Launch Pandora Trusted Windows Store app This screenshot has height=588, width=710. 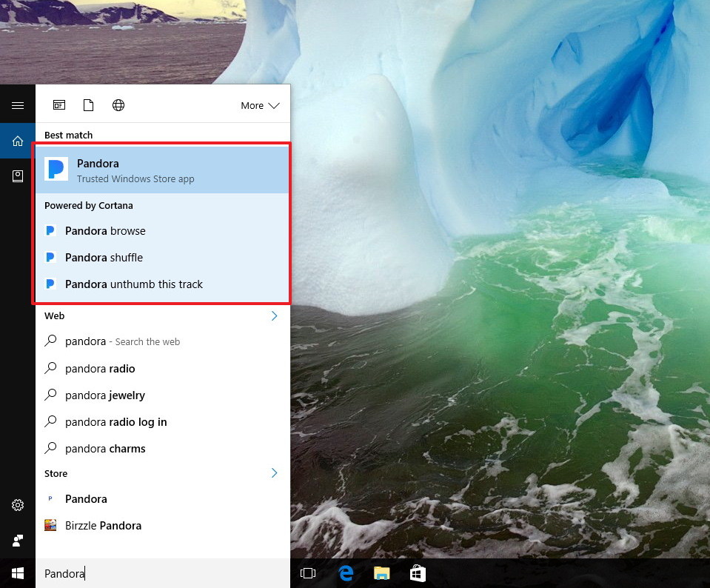point(162,170)
